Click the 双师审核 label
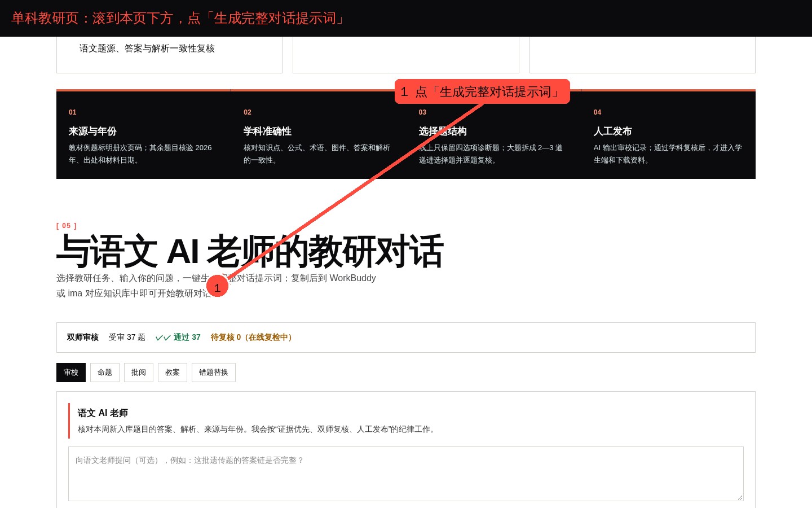This screenshot has height=508, width=812. (83, 337)
